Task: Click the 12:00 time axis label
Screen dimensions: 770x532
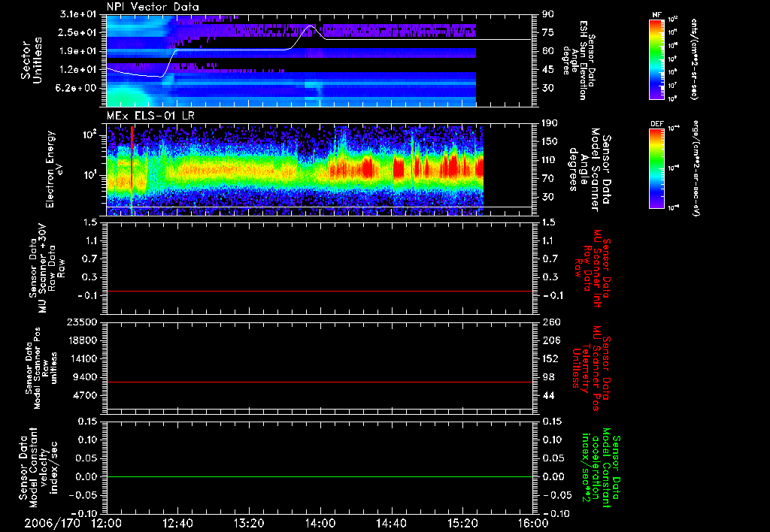Action: [107, 523]
